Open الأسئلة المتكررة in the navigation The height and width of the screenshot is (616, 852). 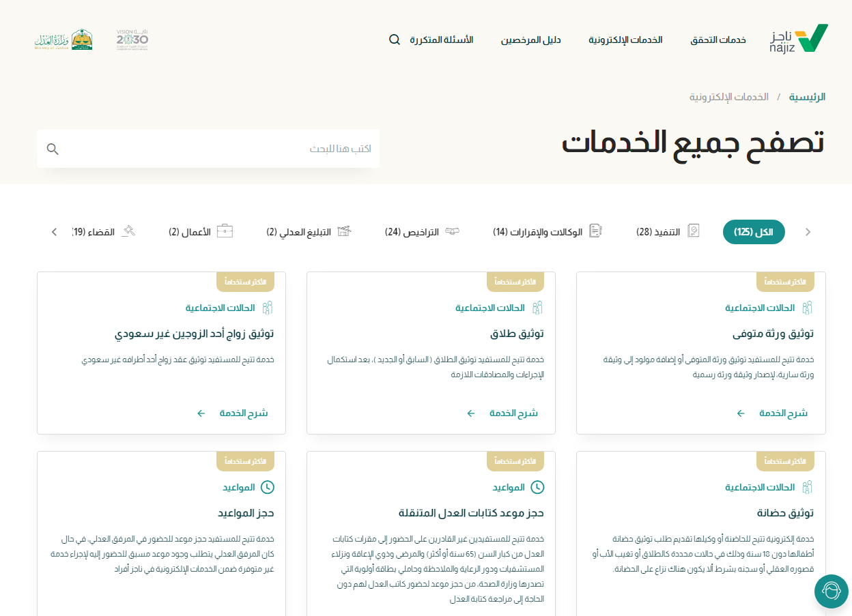tap(442, 40)
